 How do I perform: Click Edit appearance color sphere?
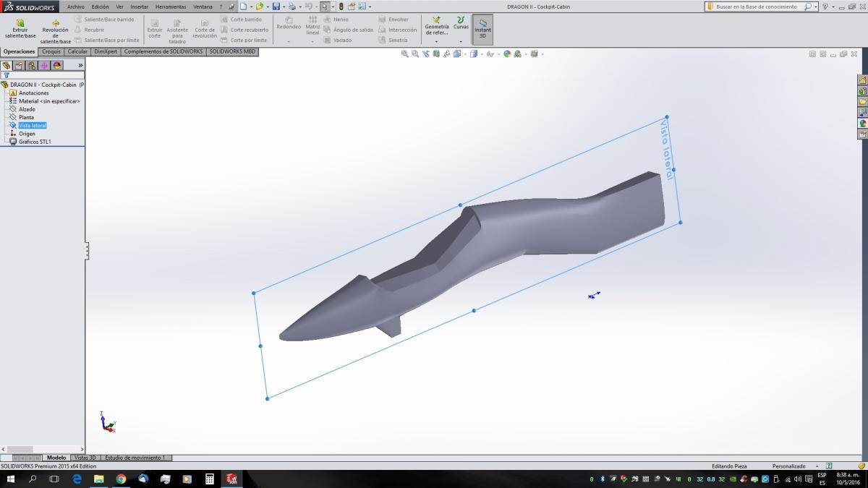(x=507, y=53)
